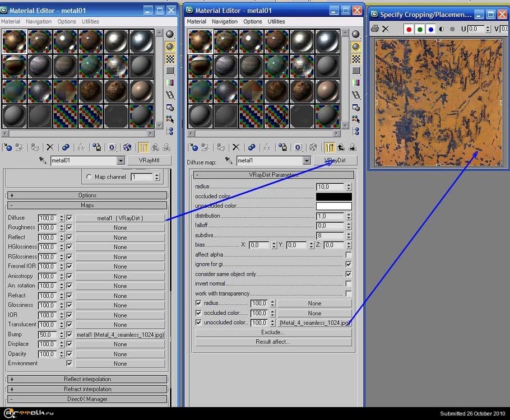
Task: Open the metal01 material name dropdown
Action: pos(120,161)
